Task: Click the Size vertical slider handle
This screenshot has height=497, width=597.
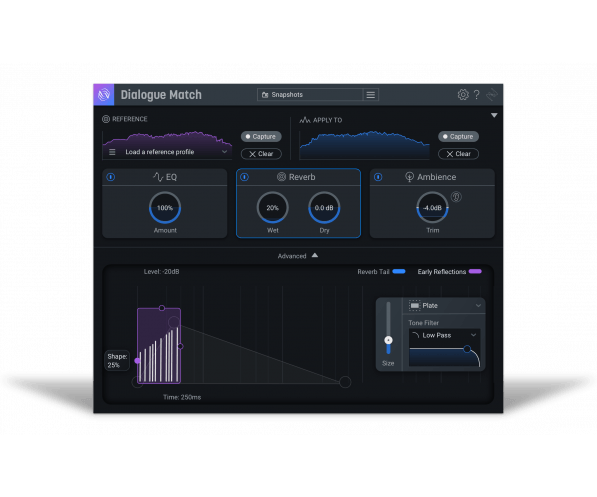Action: pos(388,340)
